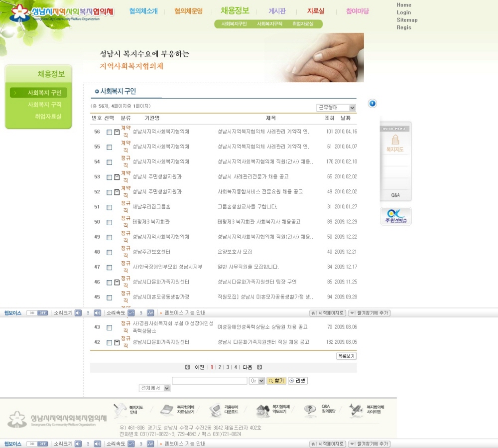The width and height of the screenshot is (498, 448).
Task: Select the checkbox for post 51
Action: [x=110, y=207]
